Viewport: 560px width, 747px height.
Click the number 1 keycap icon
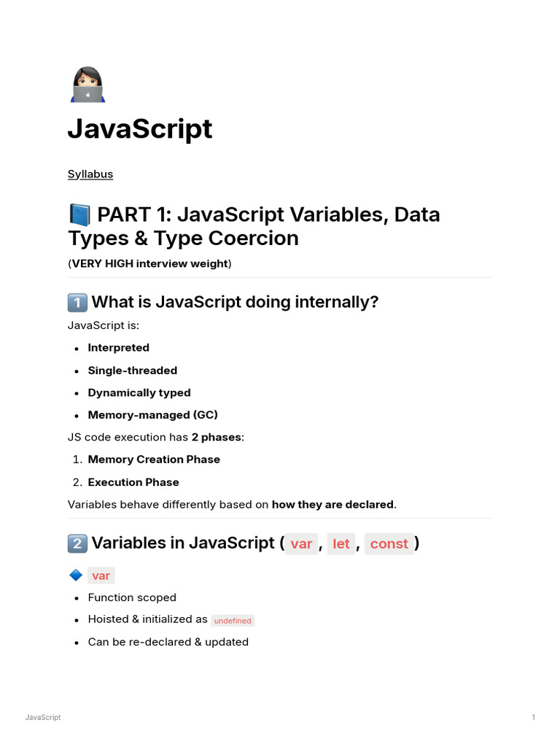coord(77,303)
